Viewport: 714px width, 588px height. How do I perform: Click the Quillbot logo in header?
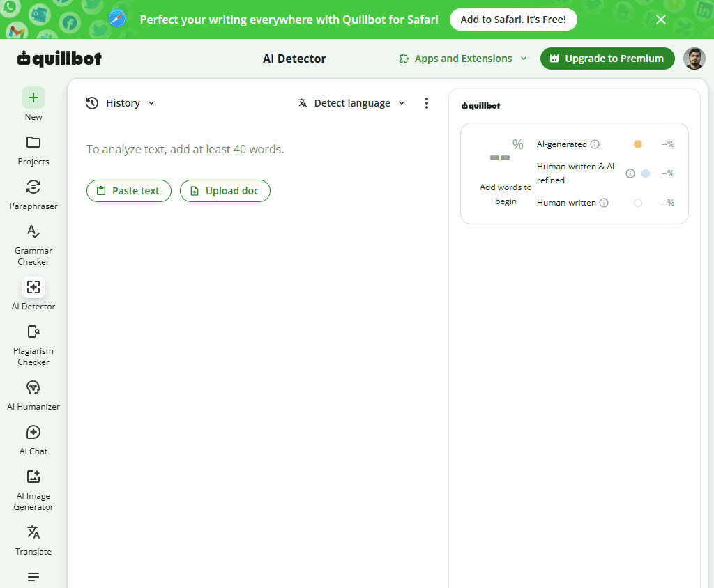59,59
